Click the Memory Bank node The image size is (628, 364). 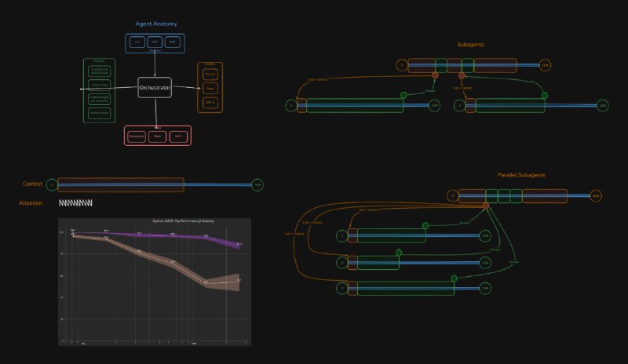pos(99,113)
